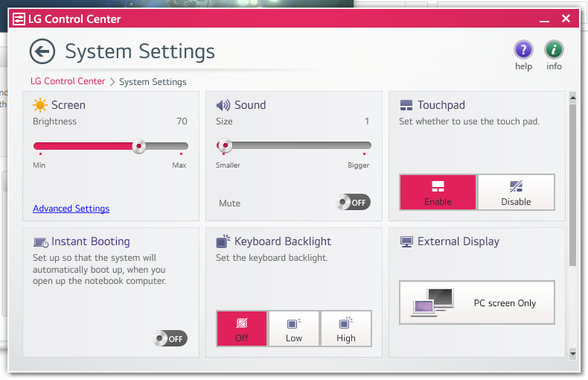Open Advanced Settings link
Viewport: 588px width, 380px height.
click(x=71, y=209)
